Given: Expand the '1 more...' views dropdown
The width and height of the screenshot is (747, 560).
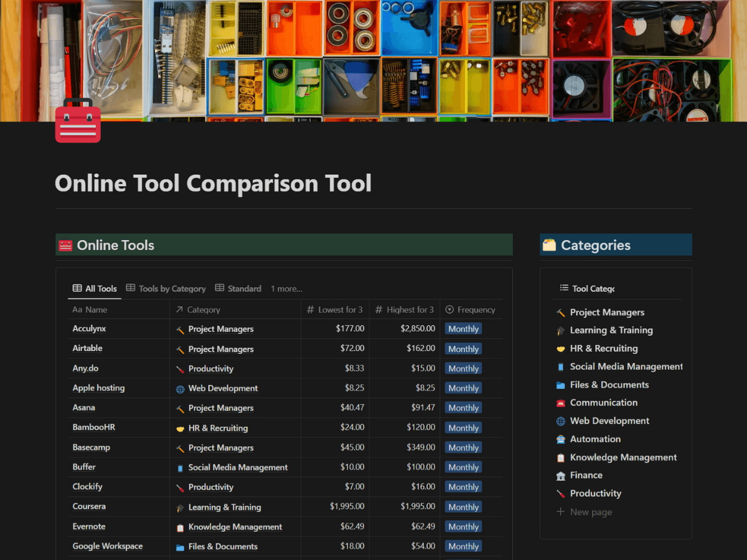Looking at the screenshot, I should tap(286, 289).
